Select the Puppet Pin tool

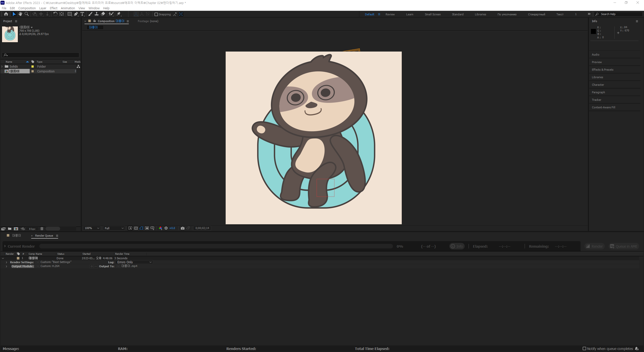119,14
